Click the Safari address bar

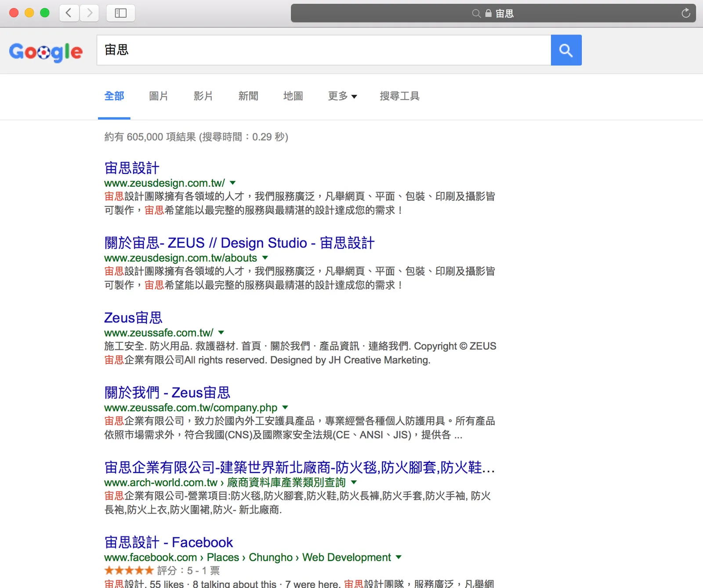[493, 13]
